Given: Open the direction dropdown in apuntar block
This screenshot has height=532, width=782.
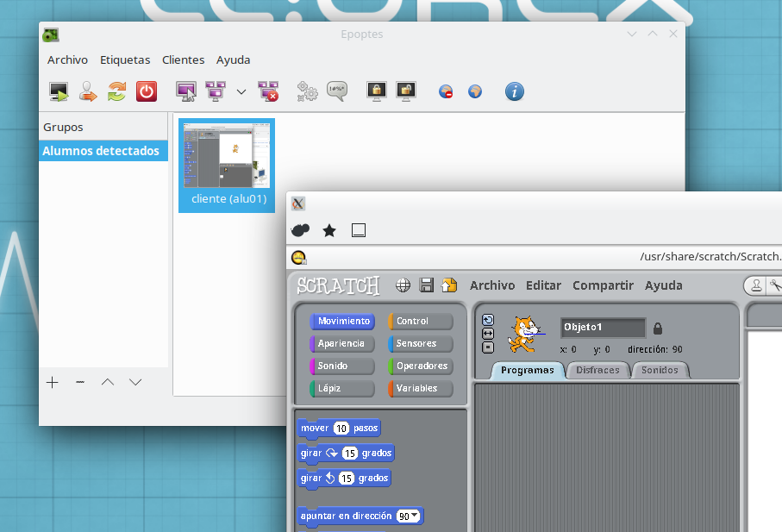Looking at the screenshot, I should (x=409, y=516).
